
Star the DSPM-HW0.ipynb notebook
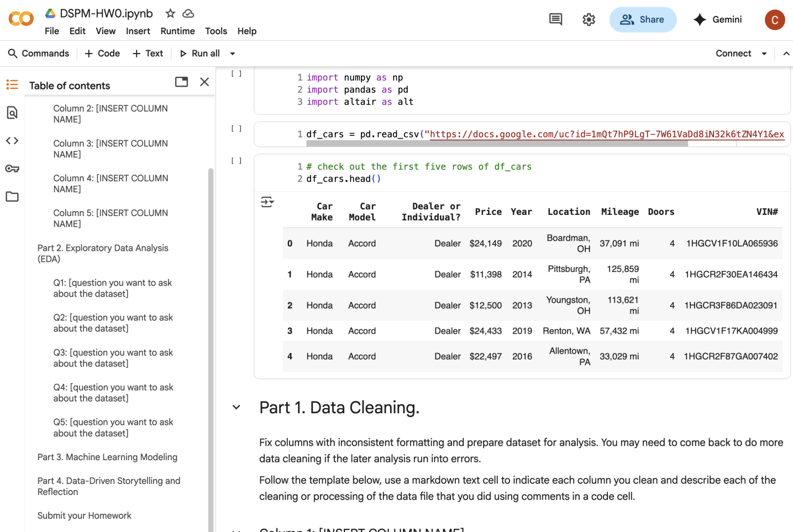[170, 13]
